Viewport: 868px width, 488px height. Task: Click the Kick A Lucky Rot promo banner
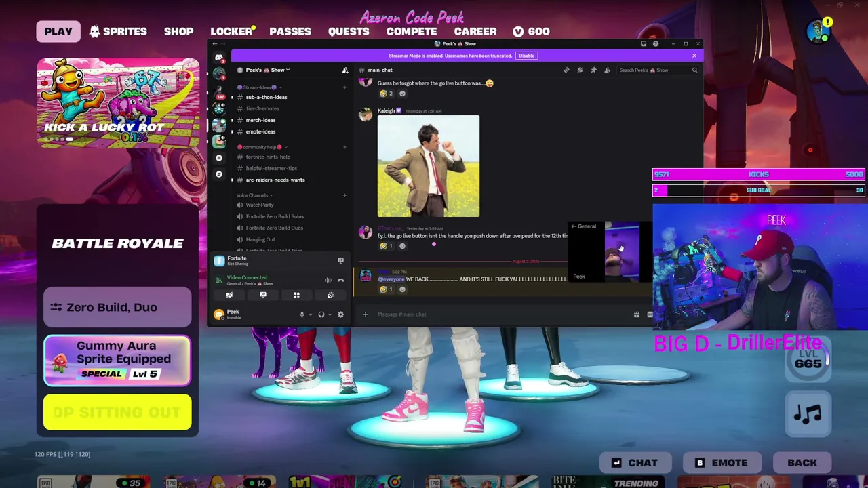(118, 102)
